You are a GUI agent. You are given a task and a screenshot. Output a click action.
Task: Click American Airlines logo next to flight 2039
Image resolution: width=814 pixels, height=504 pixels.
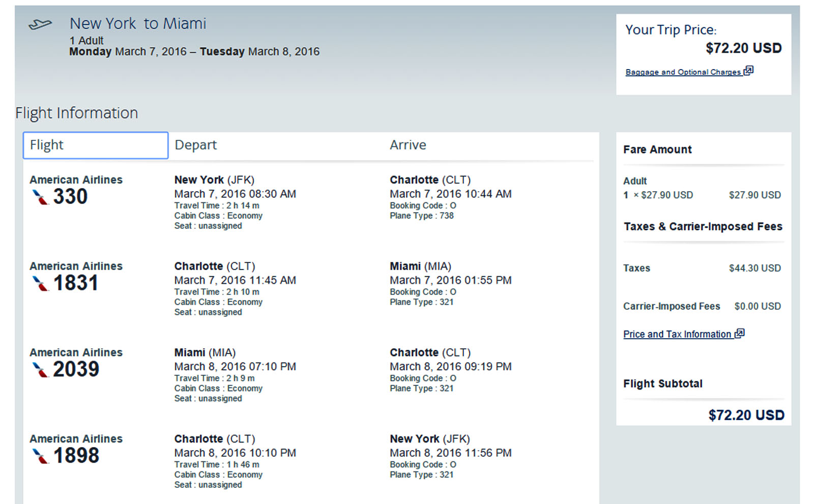pyautogui.click(x=40, y=370)
